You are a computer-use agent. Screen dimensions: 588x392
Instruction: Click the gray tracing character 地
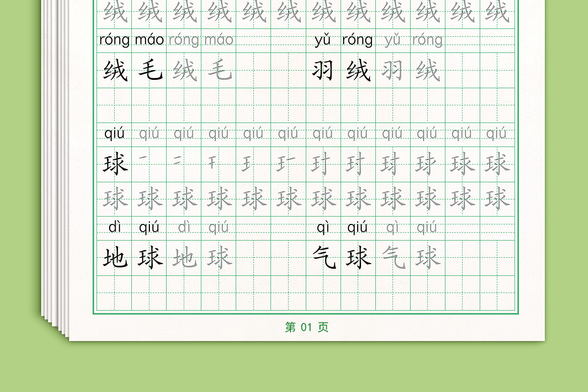click(x=185, y=258)
